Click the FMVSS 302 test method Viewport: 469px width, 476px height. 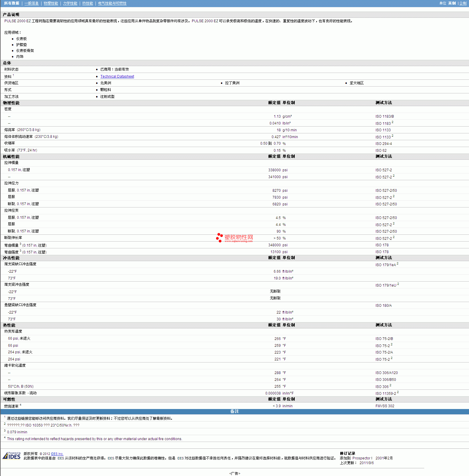[385, 406]
